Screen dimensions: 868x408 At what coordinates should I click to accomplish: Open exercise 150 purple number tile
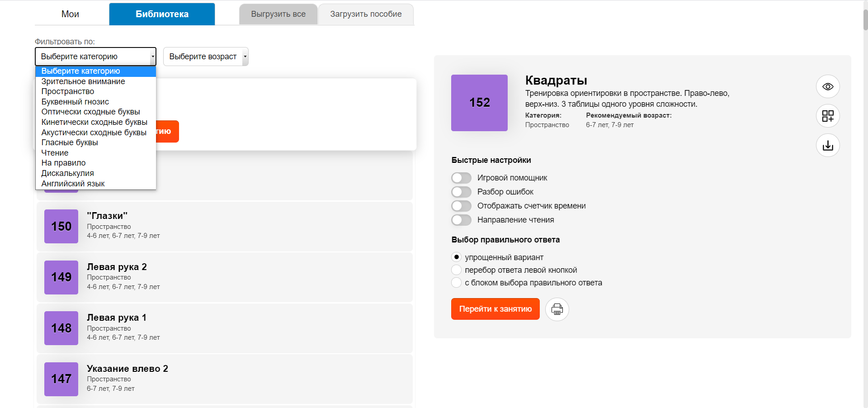[61, 226]
